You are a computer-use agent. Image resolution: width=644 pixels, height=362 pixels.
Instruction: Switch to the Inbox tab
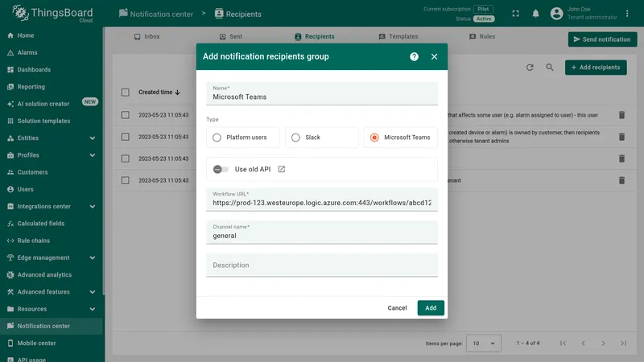point(147,36)
